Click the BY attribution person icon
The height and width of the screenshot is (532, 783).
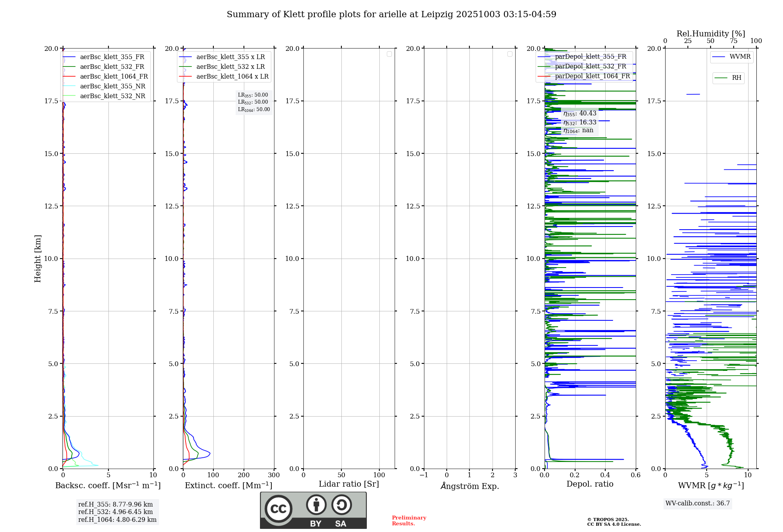point(316,505)
